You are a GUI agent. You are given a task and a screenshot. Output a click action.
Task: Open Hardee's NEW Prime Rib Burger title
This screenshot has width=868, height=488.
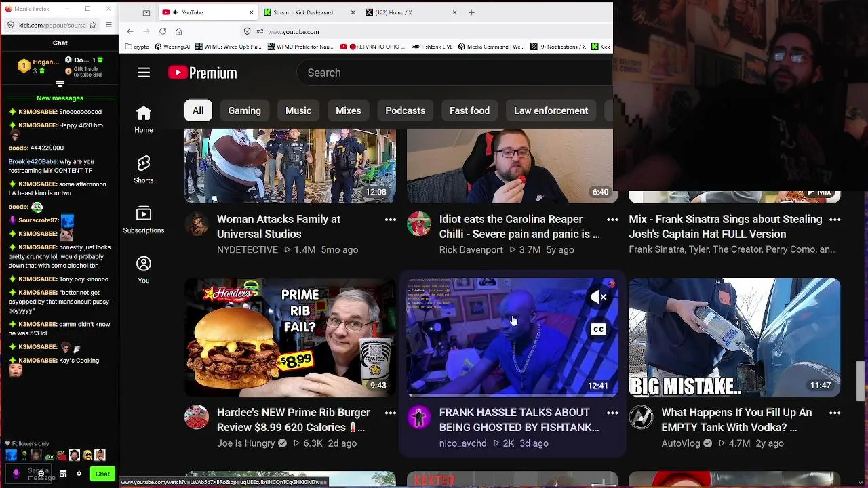click(294, 420)
